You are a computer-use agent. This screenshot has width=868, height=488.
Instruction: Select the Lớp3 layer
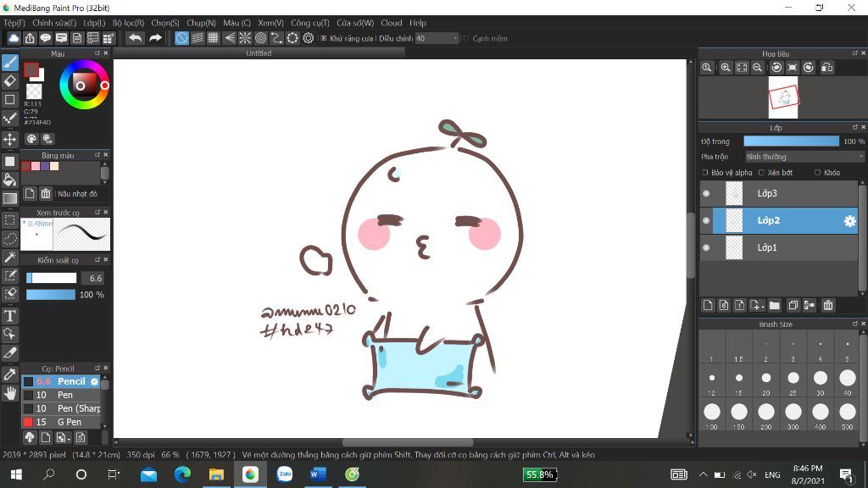pos(779,193)
